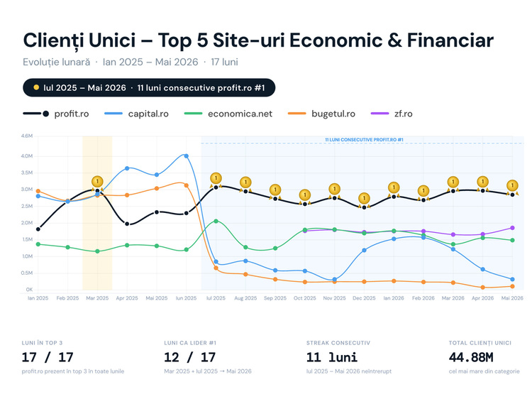Toggle zf.ro series in the legend
532x399 pixels.
pyautogui.click(x=392, y=114)
